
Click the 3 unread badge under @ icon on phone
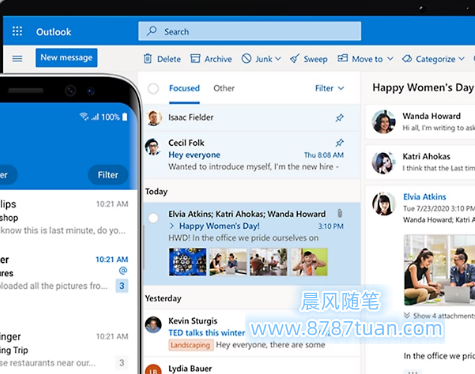(122, 286)
